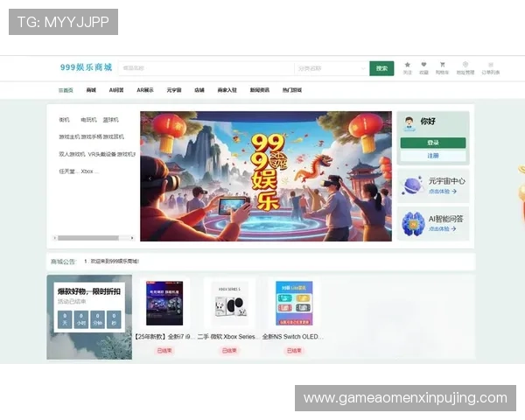Click the brain icon for AI智能问答
The image size is (525, 420).
click(412, 224)
